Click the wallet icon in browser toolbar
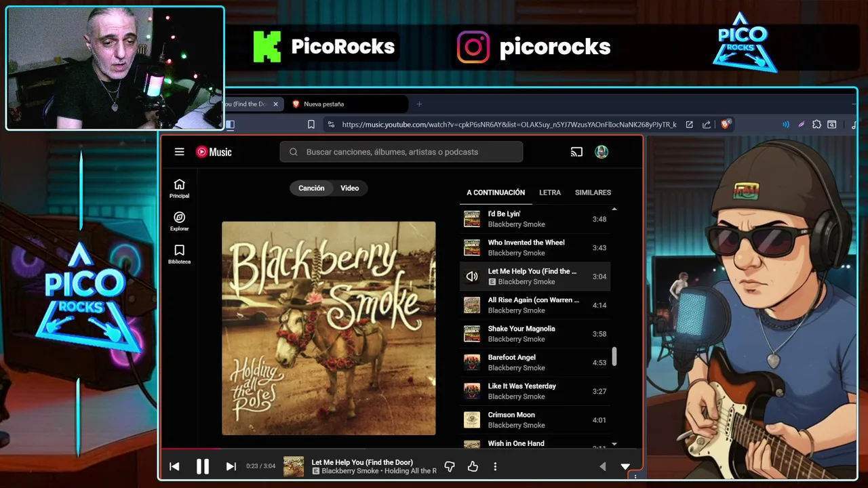The width and height of the screenshot is (868, 488). pyautogui.click(x=832, y=125)
